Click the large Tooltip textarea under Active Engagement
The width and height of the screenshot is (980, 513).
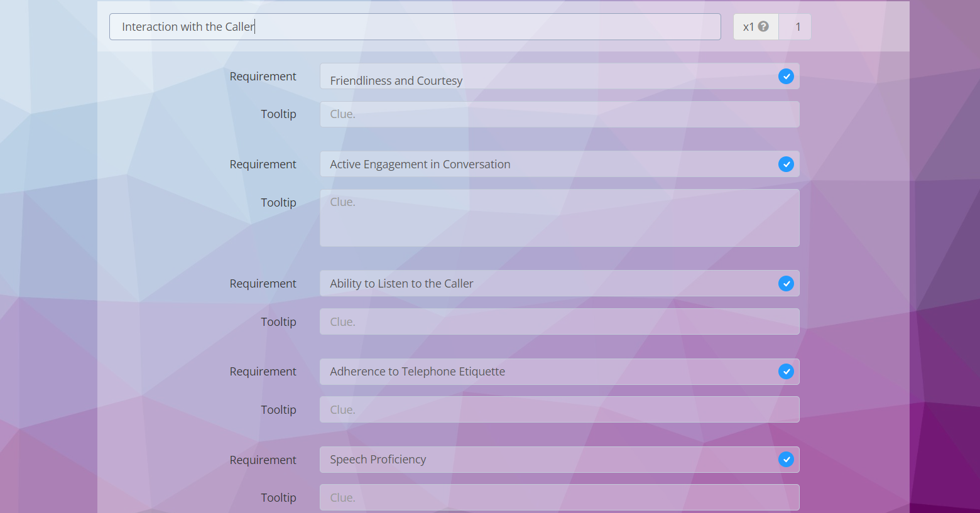click(x=559, y=218)
